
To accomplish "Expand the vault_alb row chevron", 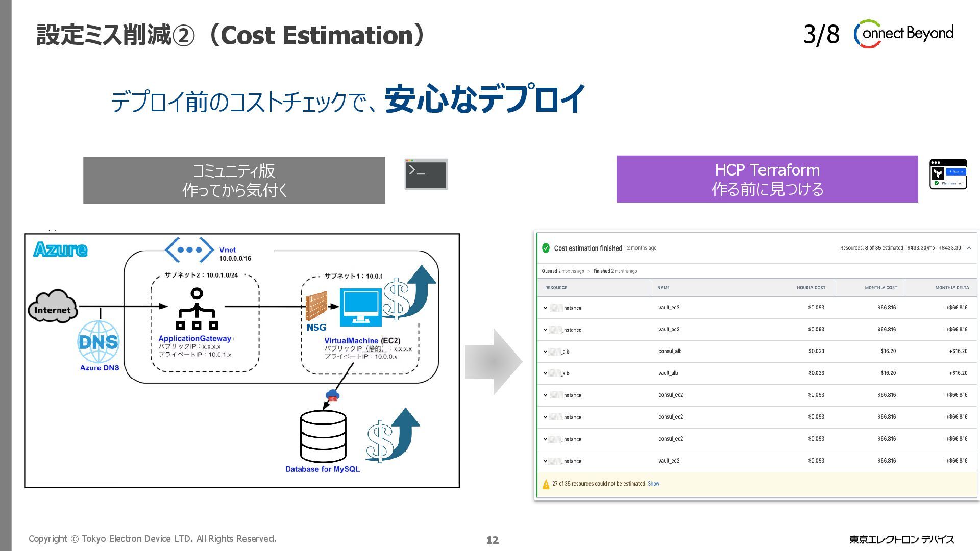I will 545,373.
